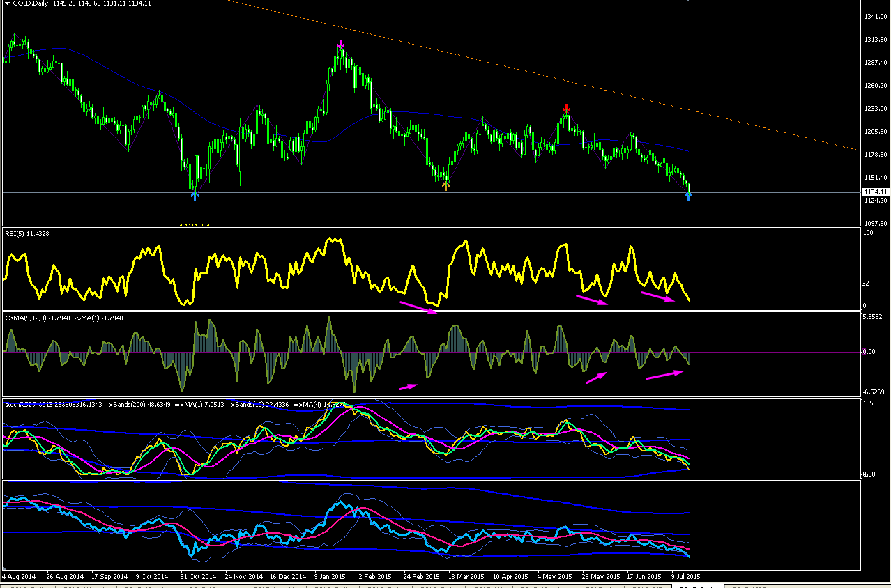This screenshot has width=891, height=588.
Task: Click the 1178.60 price scale label
Action: pos(875,155)
